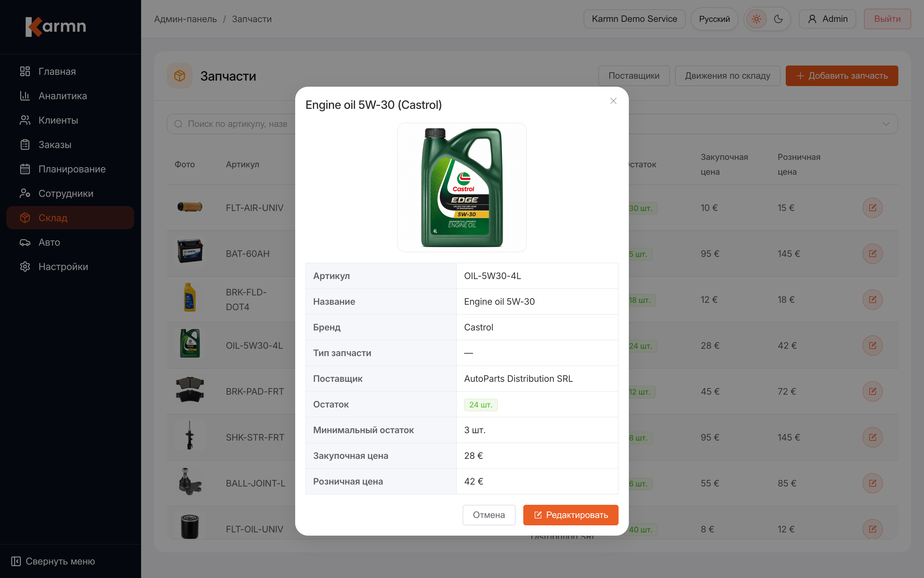Select the Склад sidebar item

[x=70, y=218]
